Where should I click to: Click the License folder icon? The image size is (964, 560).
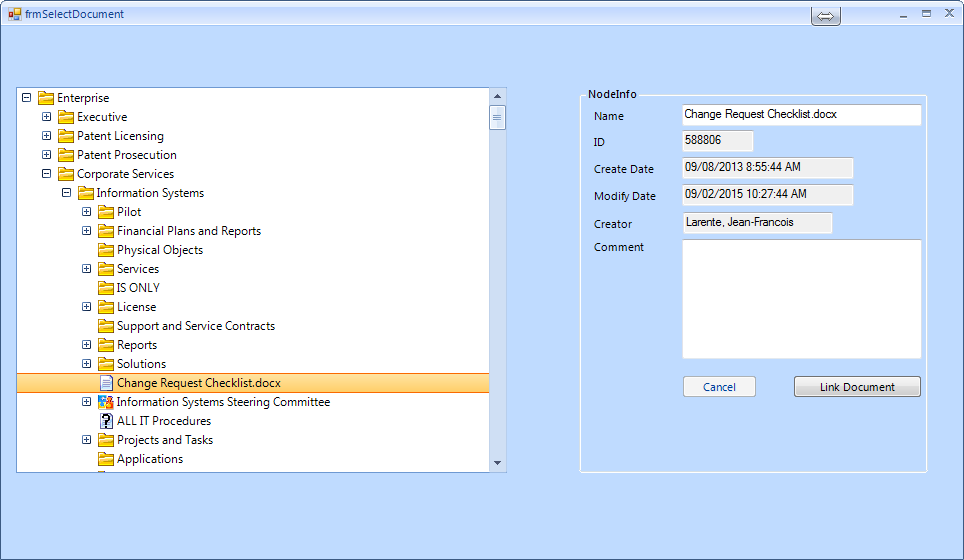(x=106, y=307)
